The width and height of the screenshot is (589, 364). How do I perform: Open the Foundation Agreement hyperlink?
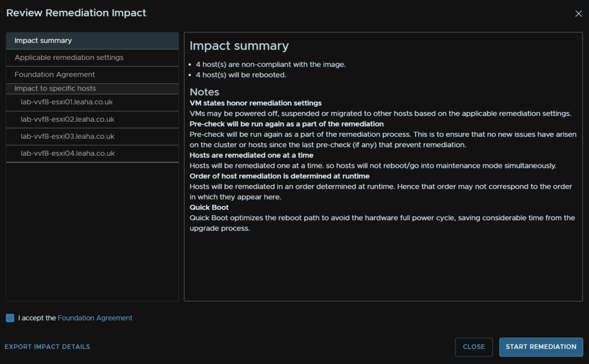95,318
